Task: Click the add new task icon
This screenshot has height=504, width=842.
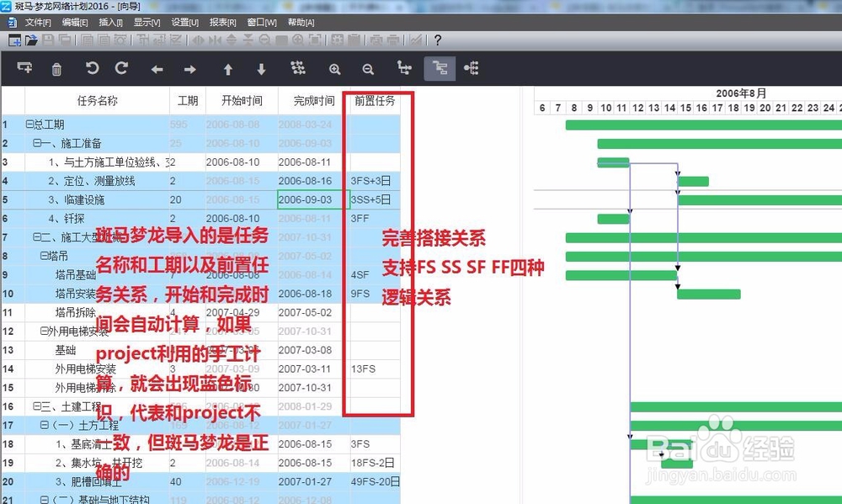Action: pos(24,68)
